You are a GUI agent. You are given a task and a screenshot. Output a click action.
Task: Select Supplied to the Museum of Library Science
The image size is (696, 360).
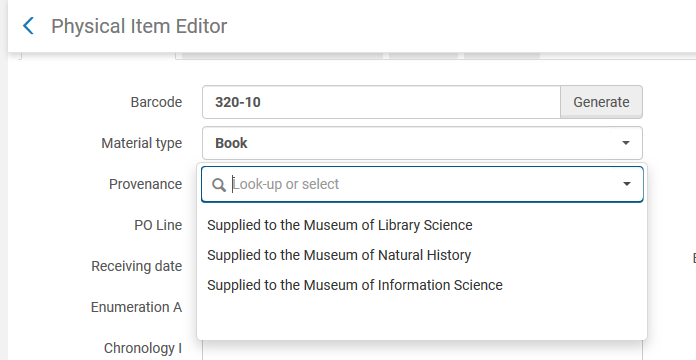pyautogui.click(x=340, y=225)
